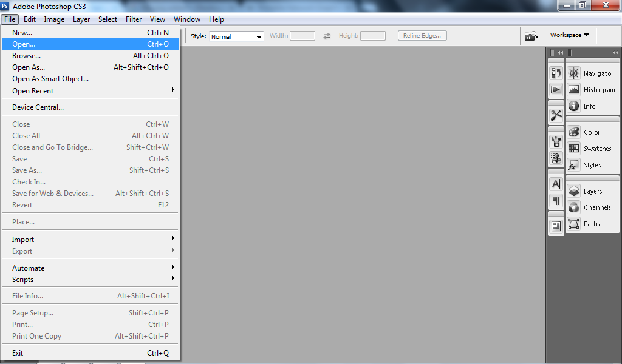The image size is (622, 364).
Task: Click the Height input field
Action: click(373, 36)
